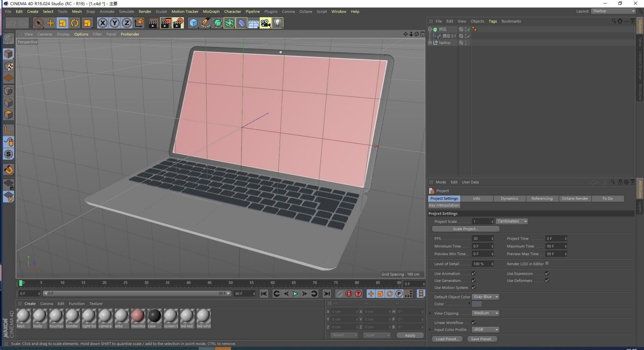Image resolution: width=644 pixels, height=350 pixels.
Task: Open View Clipping Medium dropdown
Action: click(485, 313)
